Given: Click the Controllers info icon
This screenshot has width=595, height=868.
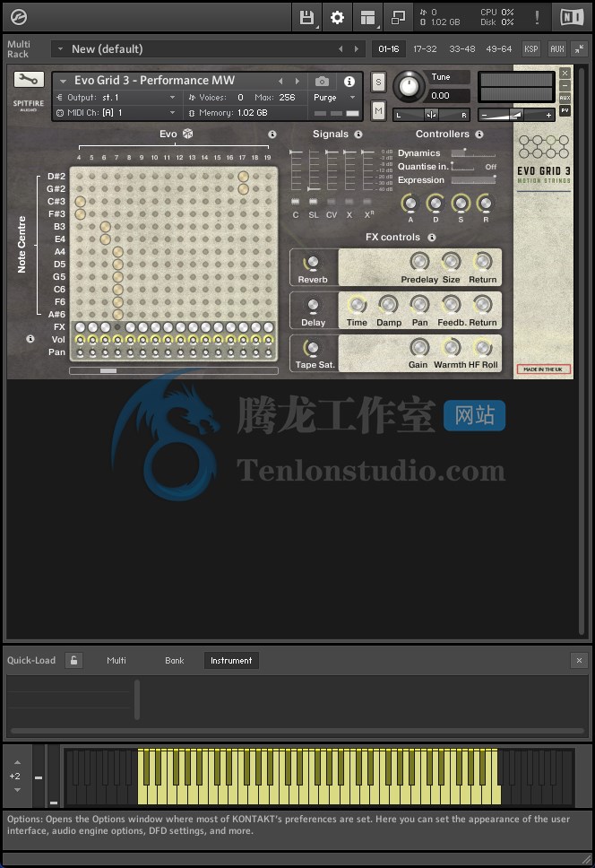Looking at the screenshot, I should (479, 134).
